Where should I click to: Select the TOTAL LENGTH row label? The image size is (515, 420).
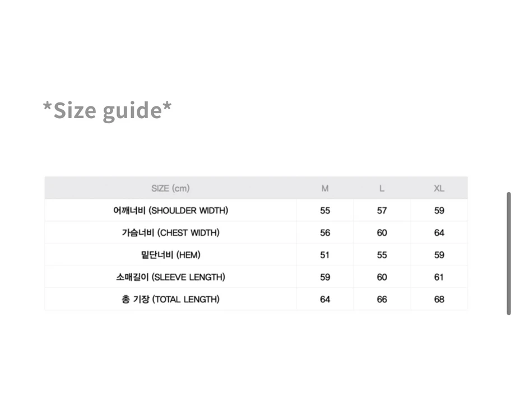(x=170, y=299)
